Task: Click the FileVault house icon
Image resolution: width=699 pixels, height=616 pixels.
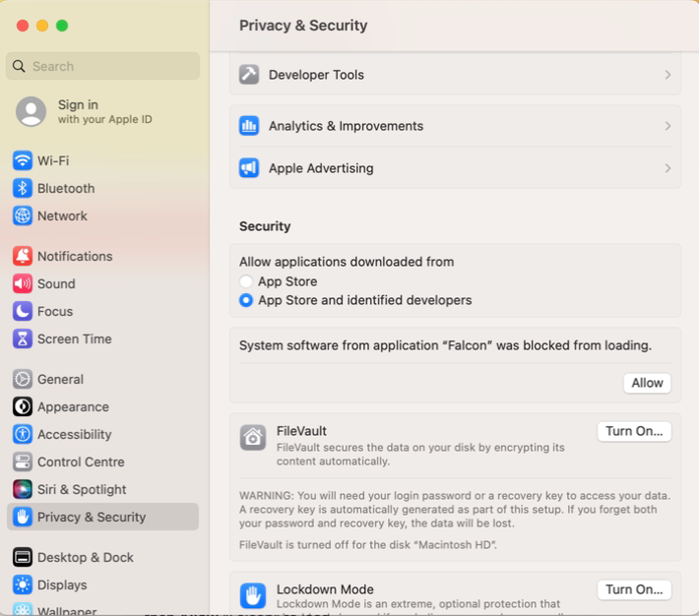Action: [x=253, y=437]
